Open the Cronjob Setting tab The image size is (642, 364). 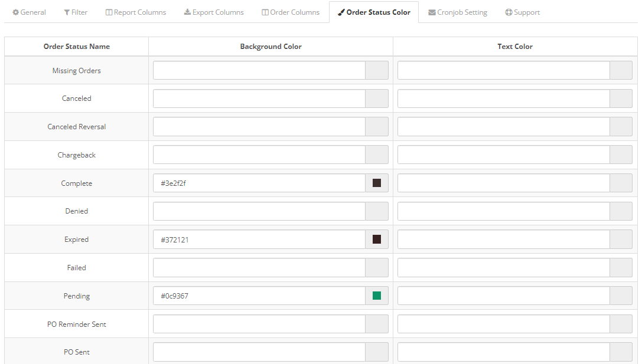pyautogui.click(x=458, y=12)
